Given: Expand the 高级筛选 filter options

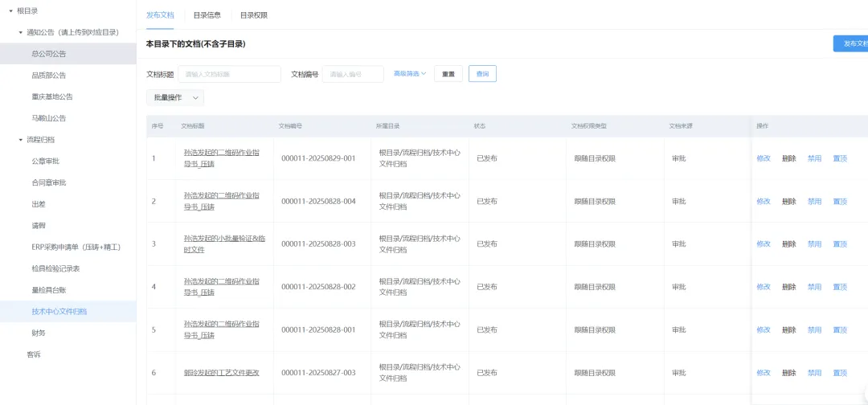Looking at the screenshot, I should 409,74.
